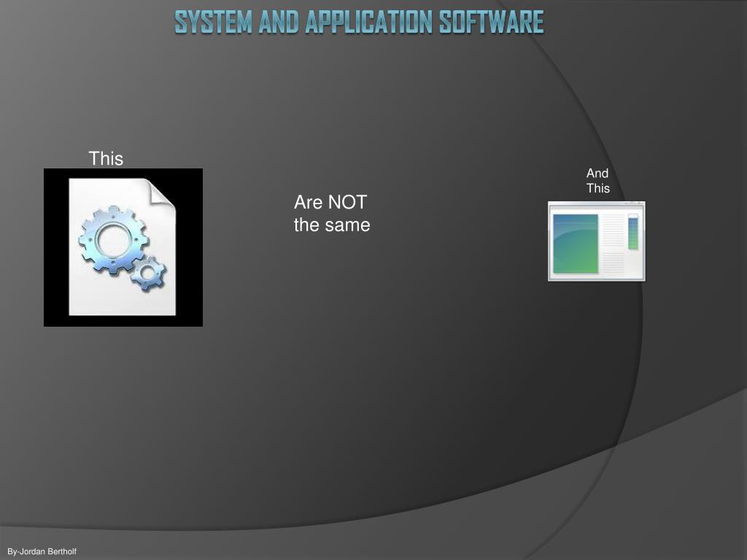This screenshot has height=560, width=747.
Task: Select the 'This' text label
Action: 106,159
